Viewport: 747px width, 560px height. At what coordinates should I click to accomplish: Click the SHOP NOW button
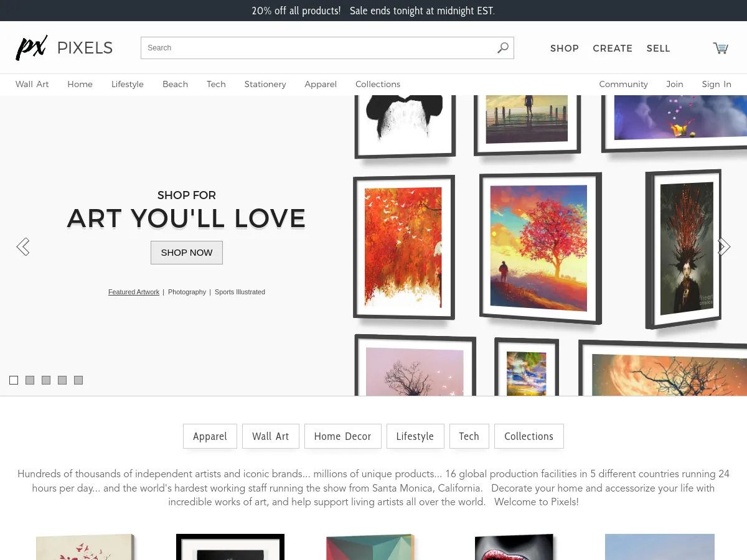point(187,253)
